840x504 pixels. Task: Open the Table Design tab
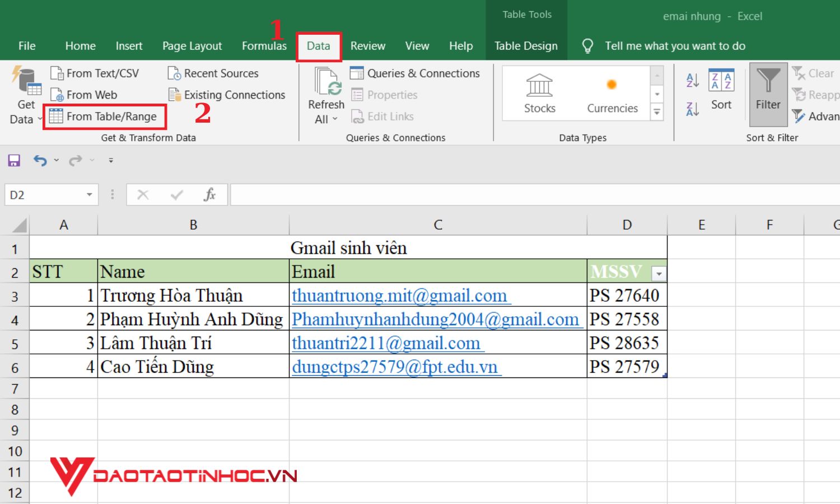(525, 46)
